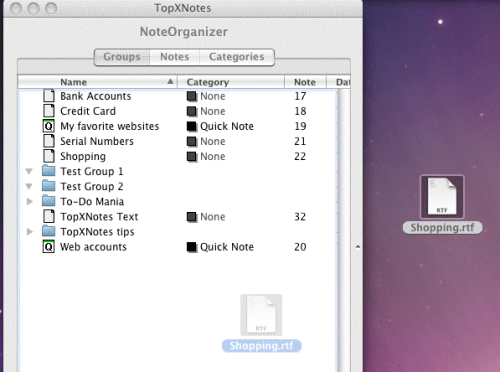
Task: Click note number 22
Action: [x=300, y=156]
